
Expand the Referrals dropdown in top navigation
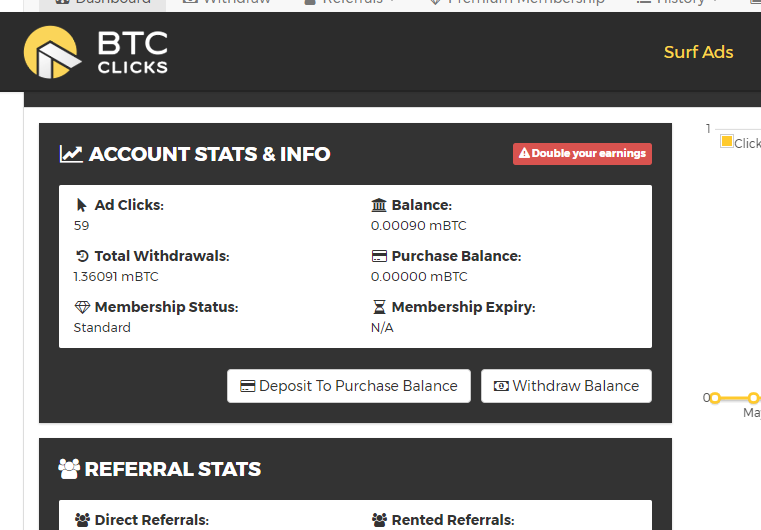click(x=350, y=3)
